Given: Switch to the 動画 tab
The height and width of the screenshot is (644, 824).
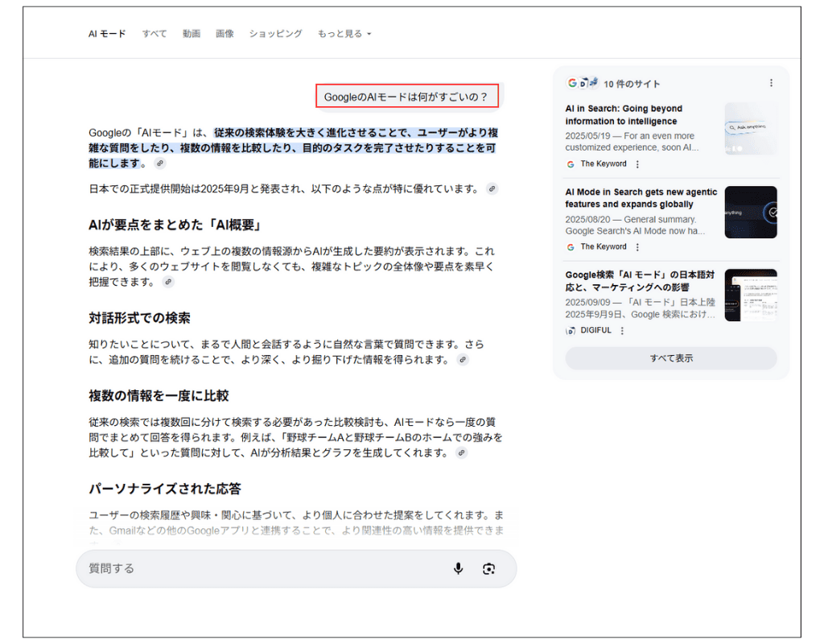Looking at the screenshot, I should 192,34.
